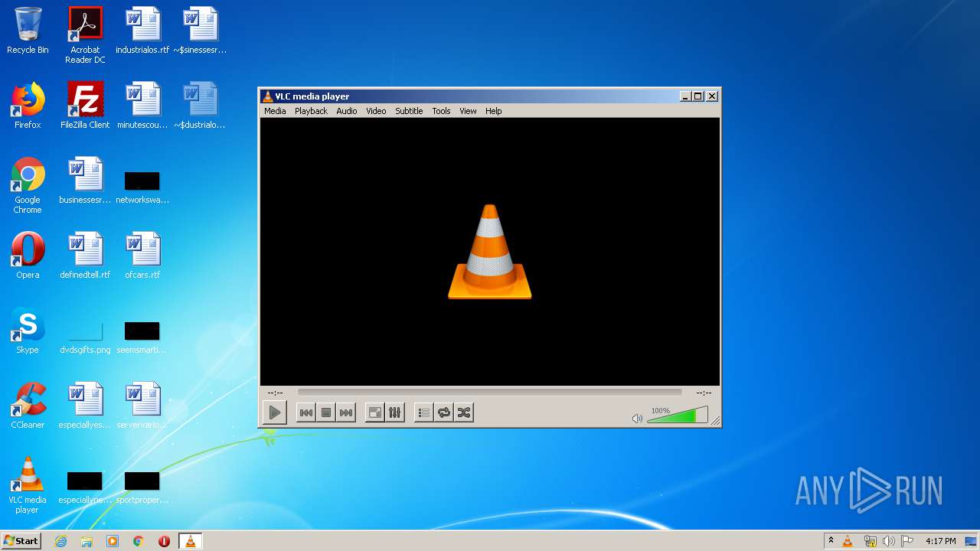Open the Subtitle menu
Image resolution: width=980 pixels, height=551 pixels.
point(409,111)
